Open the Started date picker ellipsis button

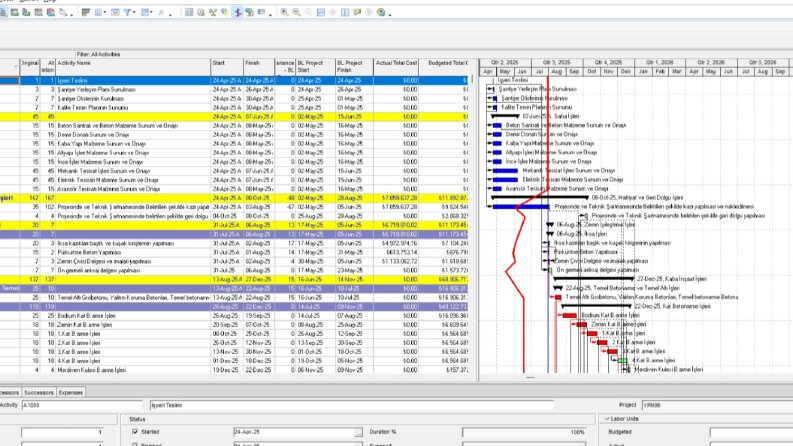click(x=358, y=432)
